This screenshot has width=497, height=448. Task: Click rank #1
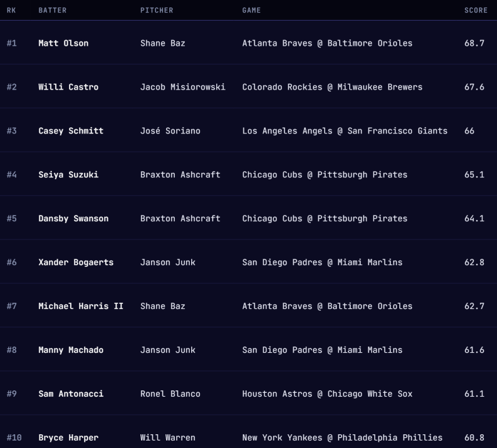click(x=12, y=43)
